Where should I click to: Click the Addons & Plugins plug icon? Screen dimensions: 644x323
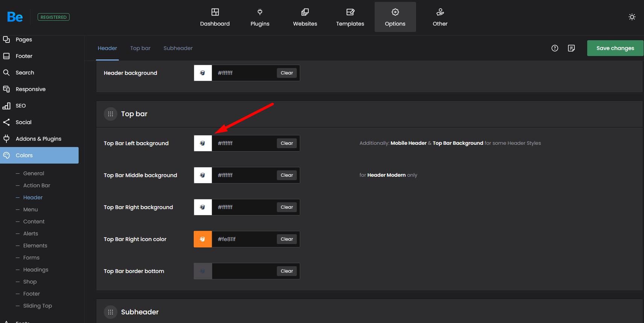pos(6,139)
